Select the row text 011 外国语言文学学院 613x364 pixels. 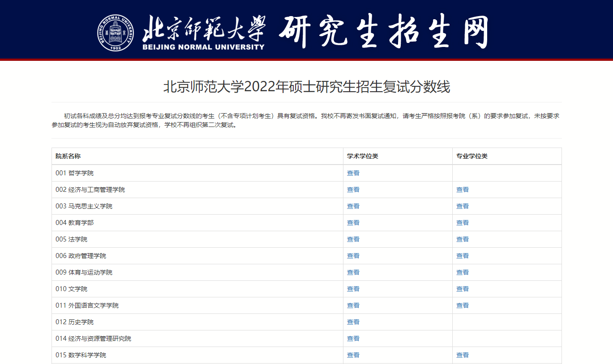[x=87, y=305]
